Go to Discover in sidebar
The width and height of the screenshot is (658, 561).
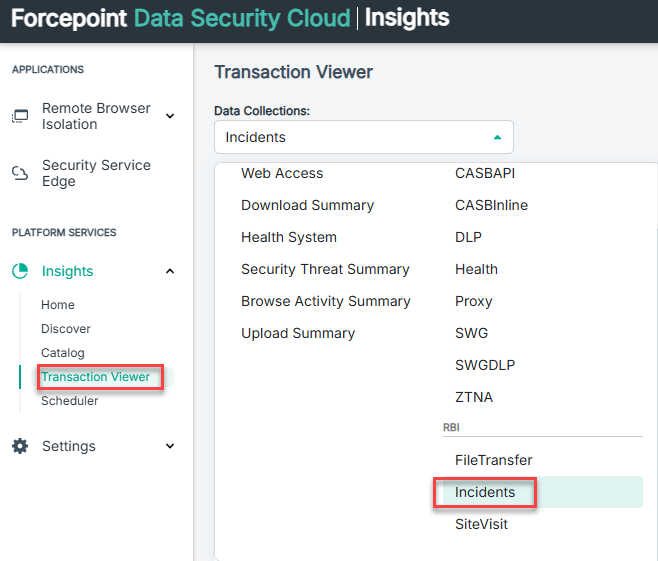(x=66, y=329)
